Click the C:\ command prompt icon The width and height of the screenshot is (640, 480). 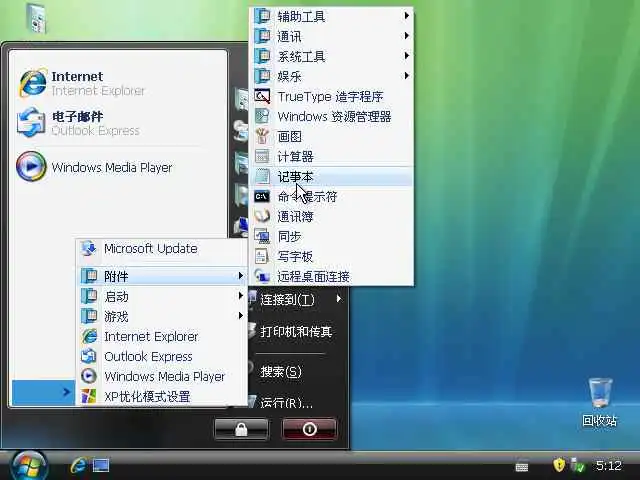[x=262, y=197]
